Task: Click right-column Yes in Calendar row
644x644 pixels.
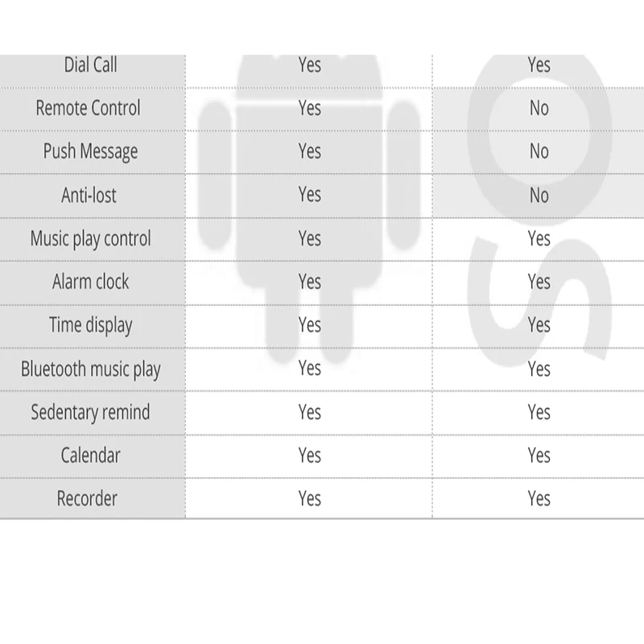Action: (x=539, y=456)
